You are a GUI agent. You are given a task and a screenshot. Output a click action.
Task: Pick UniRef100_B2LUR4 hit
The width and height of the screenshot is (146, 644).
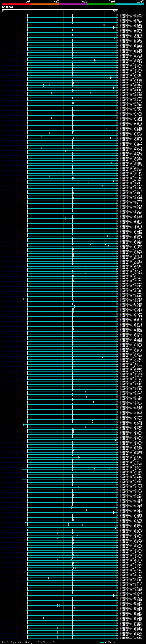click(131, 316)
